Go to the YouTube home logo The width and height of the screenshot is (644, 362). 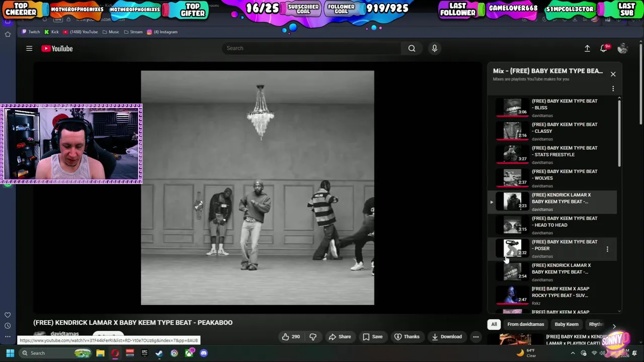pyautogui.click(x=57, y=48)
